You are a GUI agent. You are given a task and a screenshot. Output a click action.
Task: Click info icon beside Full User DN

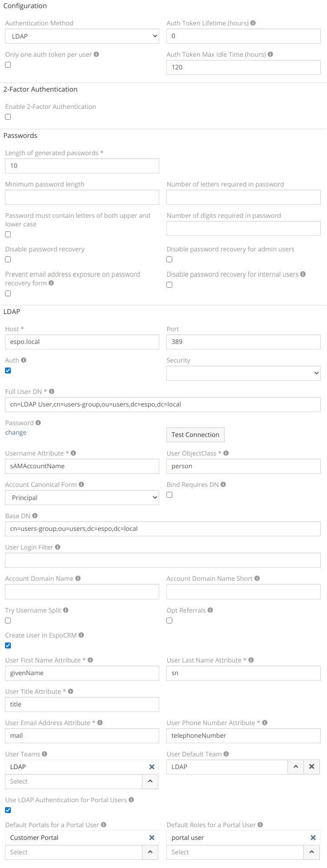pyautogui.click(x=52, y=392)
